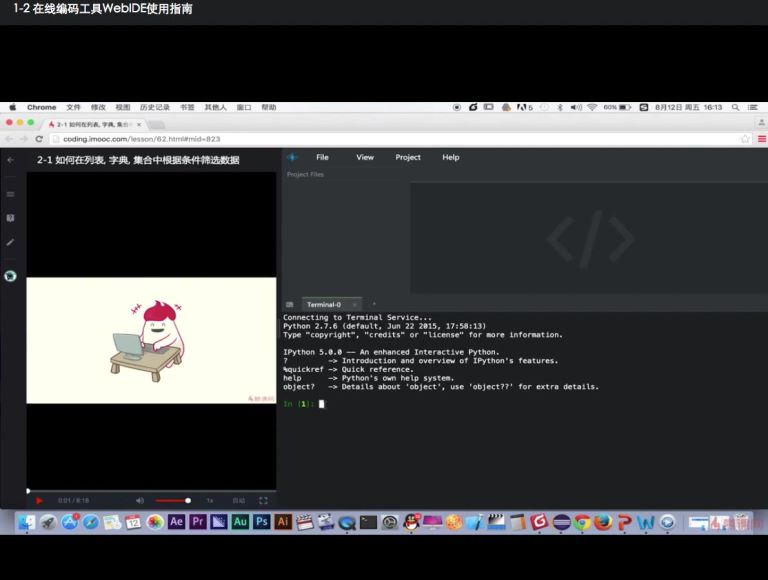The height and width of the screenshot is (580, 768).
Task: Click the pencil edit icon in sidebar
Action: click(x=11, y=242)
